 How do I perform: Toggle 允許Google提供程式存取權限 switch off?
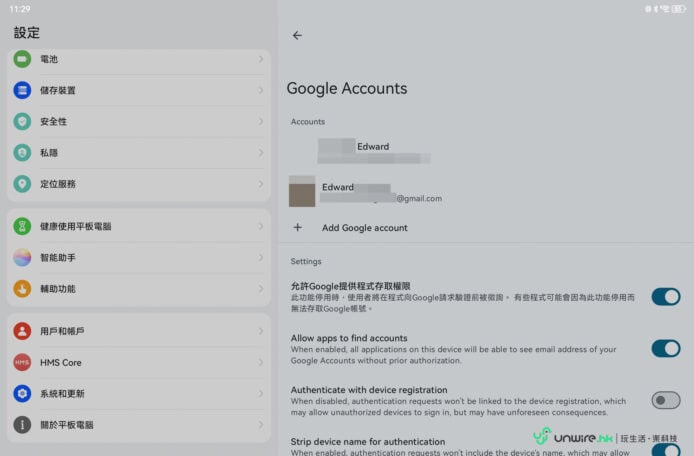[665, 296]
